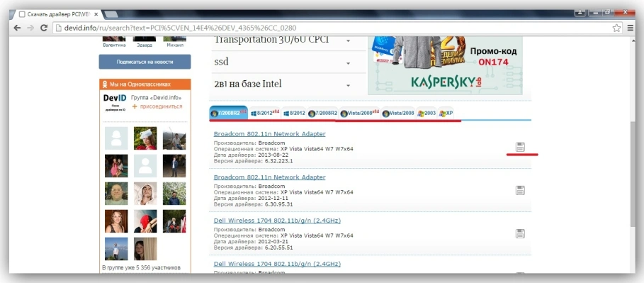Select the "Скачать драйвер PCI\VEN" browser tab
This screenshot has height=283, width=644.
tap(57, 14)
